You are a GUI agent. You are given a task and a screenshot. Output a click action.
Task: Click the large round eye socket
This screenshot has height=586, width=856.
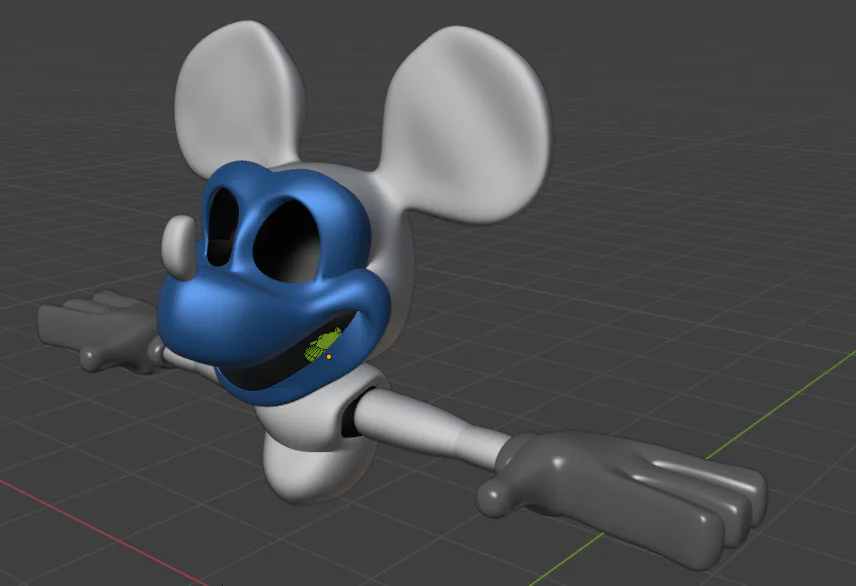coord(287,241)
